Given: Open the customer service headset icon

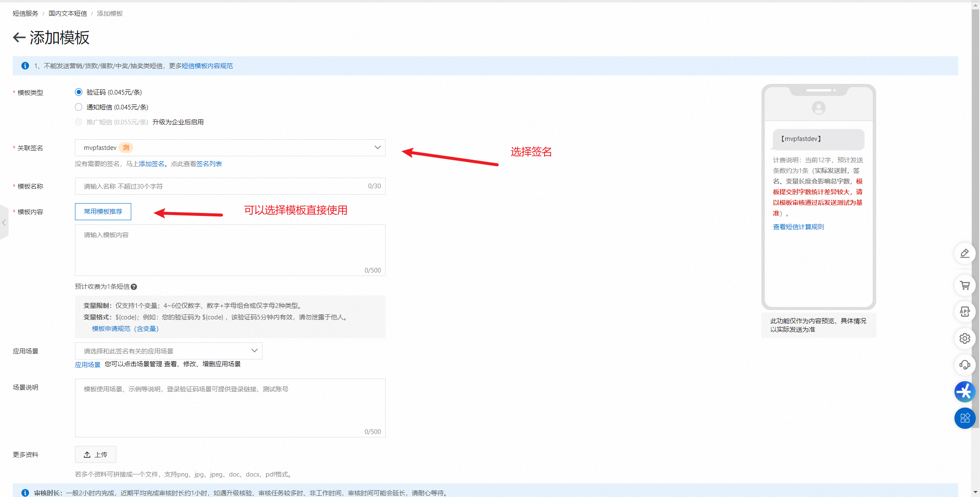Looking at the screenshot, I should 965,365.
